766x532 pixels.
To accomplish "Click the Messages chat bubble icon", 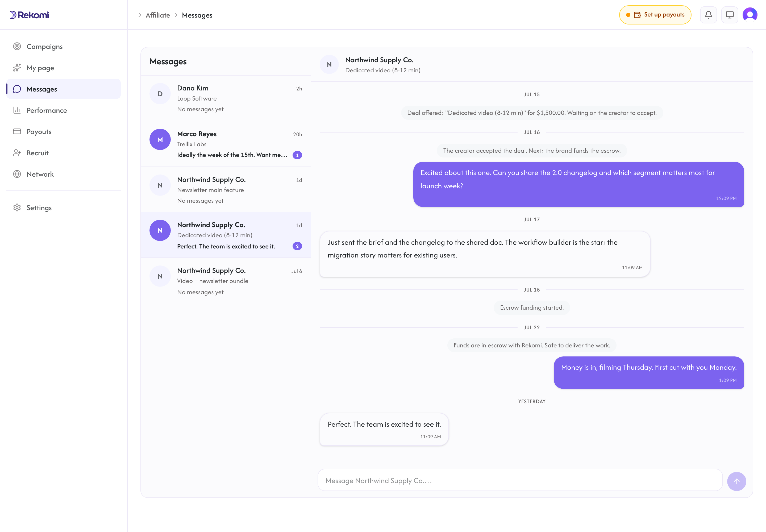I will tap(17, 89).
